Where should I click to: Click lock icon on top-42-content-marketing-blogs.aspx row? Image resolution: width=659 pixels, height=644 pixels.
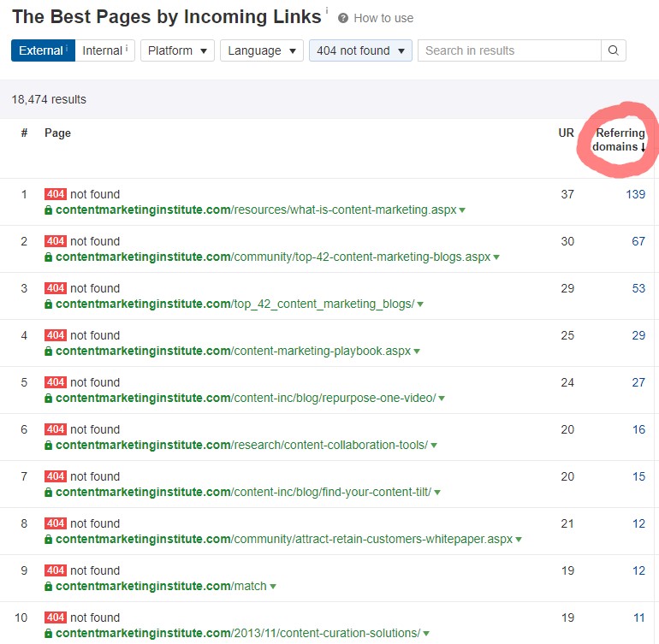click(48, 257)
